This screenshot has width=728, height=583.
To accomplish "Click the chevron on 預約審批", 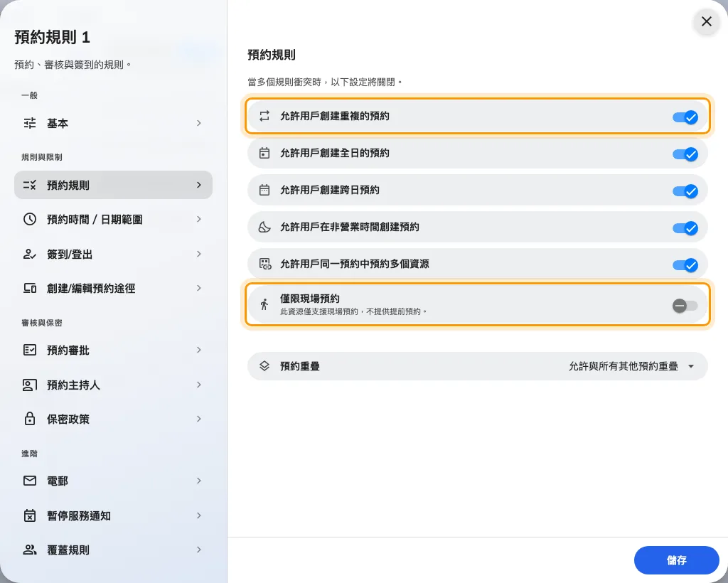I will [x=199, y=350].
